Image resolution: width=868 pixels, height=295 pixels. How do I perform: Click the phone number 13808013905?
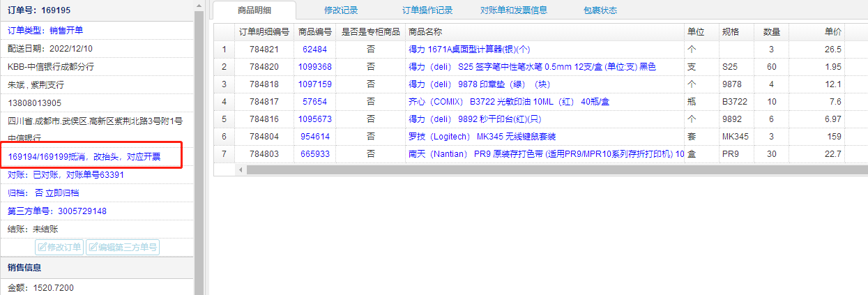tap(35, 103)
